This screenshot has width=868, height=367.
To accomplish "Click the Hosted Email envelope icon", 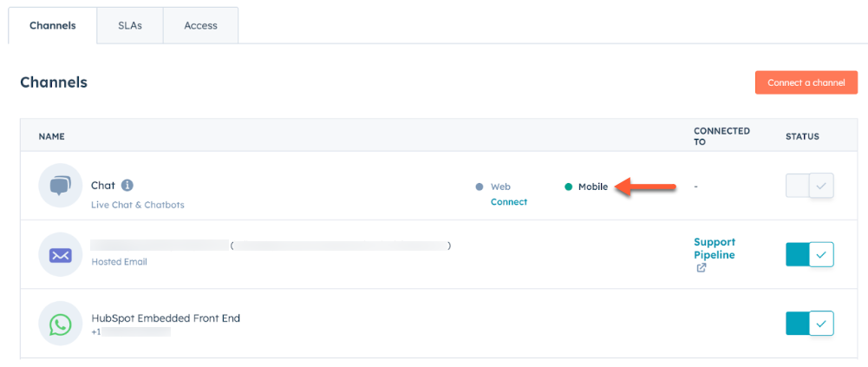I will click(x=61, y=254).
